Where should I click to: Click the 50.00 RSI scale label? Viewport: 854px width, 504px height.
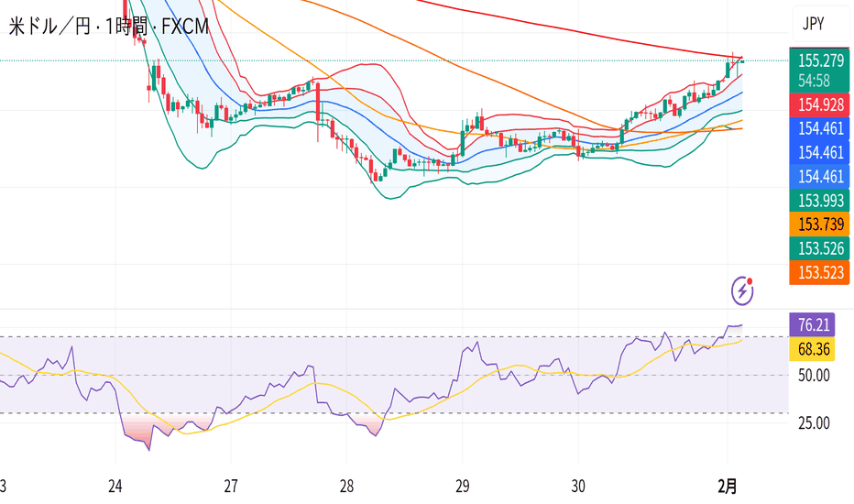813,375
